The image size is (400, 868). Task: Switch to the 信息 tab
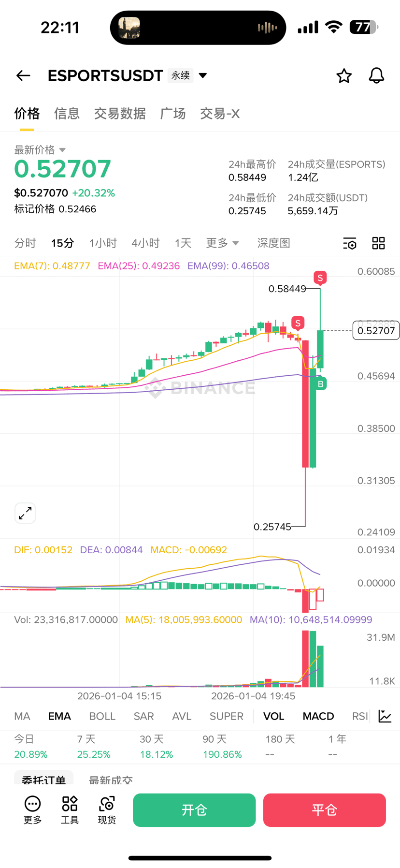click(x=67, y=114)
